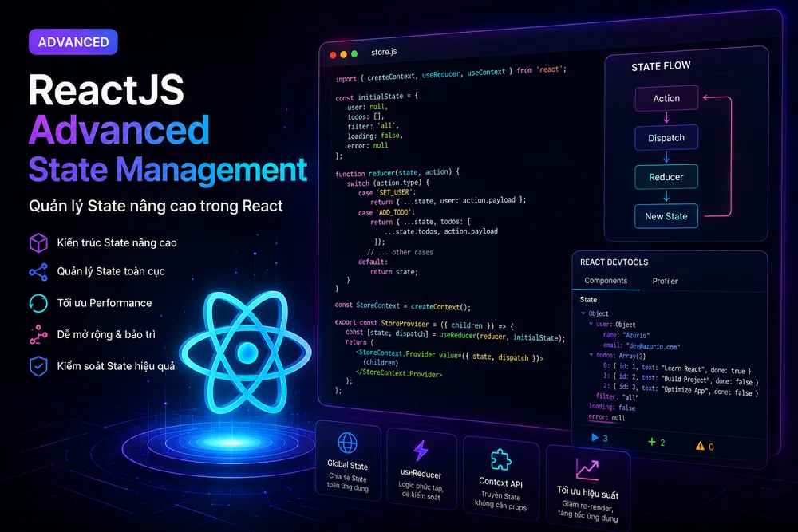The height and width of the screenshot is (532, 798).
Task: Click the "Quản lý State toàn cục" feature text
Action: (x=111, y=272)
